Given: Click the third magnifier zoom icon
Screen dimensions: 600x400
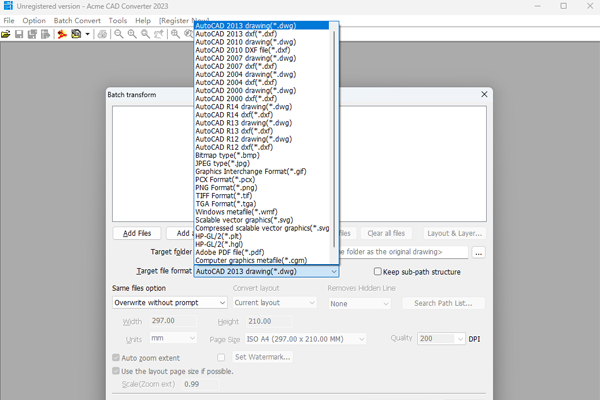Looking at the screenshot, I should (145, 34).
